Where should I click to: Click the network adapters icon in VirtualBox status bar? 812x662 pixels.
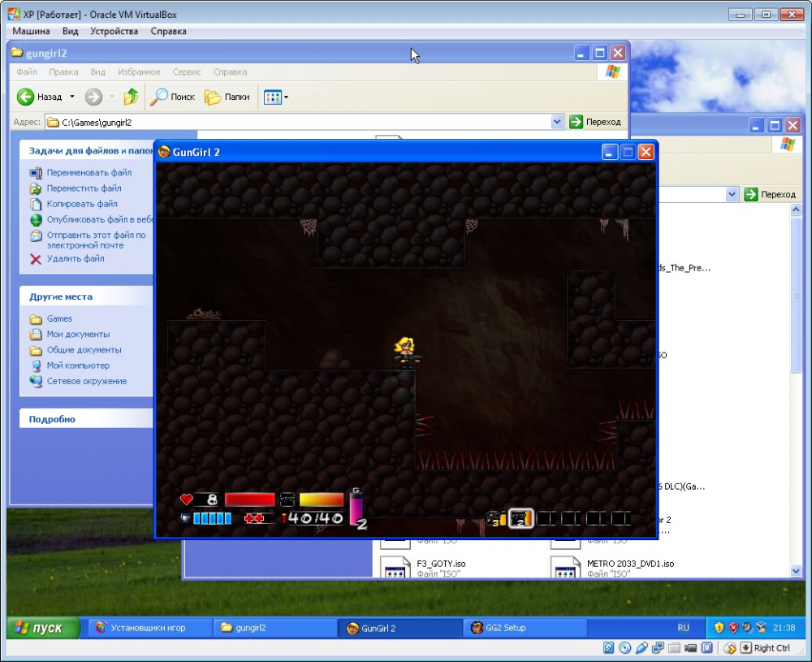coord(657,647)
